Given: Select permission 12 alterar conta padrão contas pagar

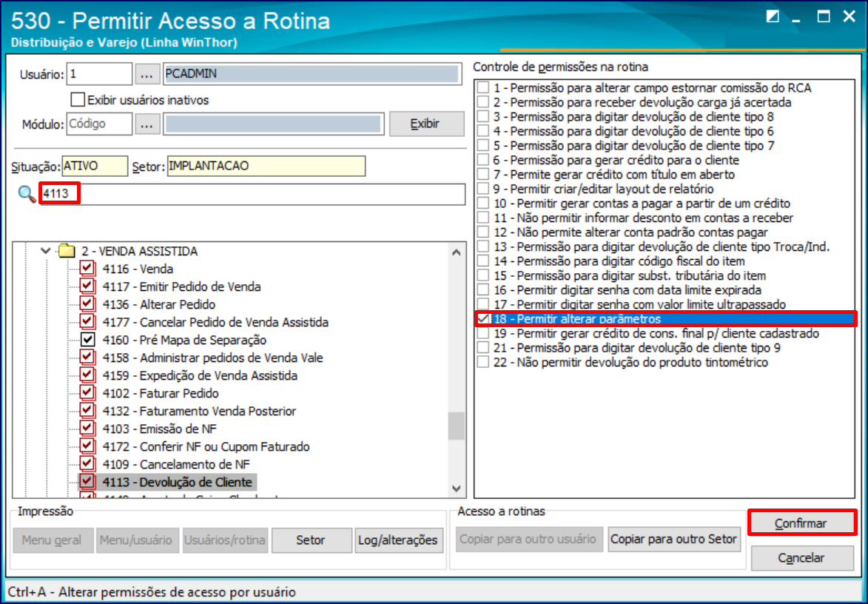Looking at the screenshot, I should (630, 232).
